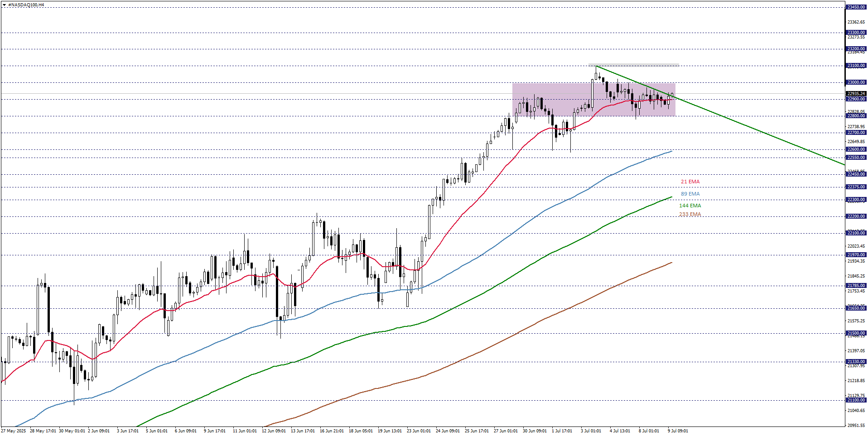Click the 23100.00 level label

tap(856, 66)
